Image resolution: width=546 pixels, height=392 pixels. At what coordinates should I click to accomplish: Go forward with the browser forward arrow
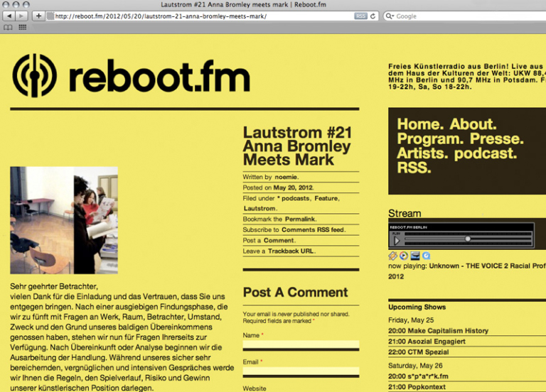coord(21,16)
